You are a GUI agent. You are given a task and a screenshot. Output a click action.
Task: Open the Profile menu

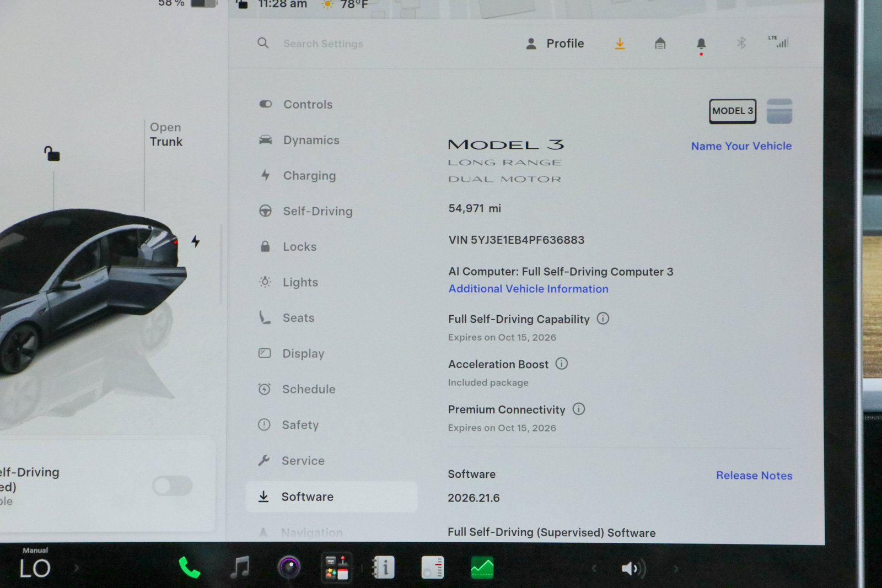[555, 44]
